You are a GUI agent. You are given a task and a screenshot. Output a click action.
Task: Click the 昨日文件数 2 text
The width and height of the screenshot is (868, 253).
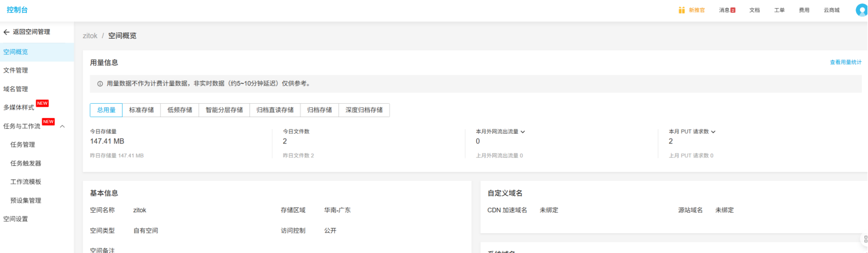298,156
